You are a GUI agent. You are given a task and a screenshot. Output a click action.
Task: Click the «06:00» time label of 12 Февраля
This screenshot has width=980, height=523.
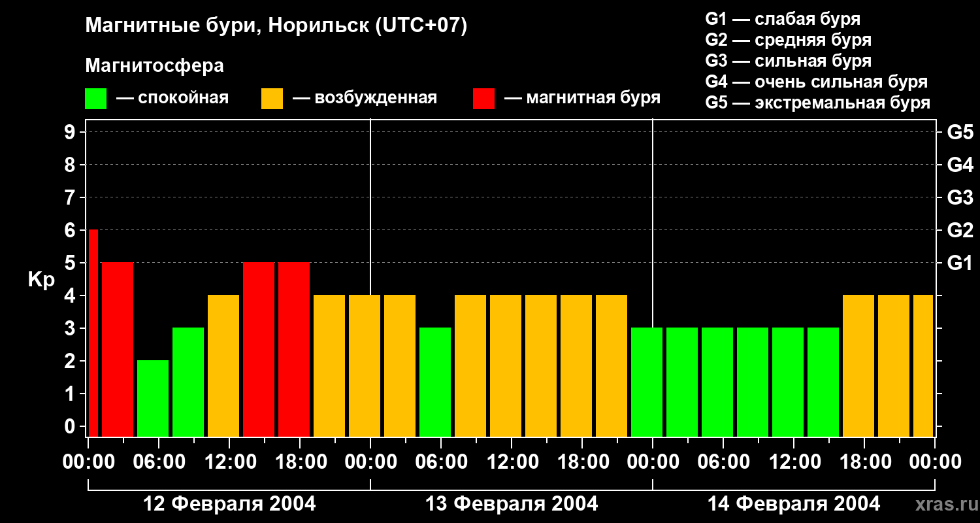click(159, 462)
